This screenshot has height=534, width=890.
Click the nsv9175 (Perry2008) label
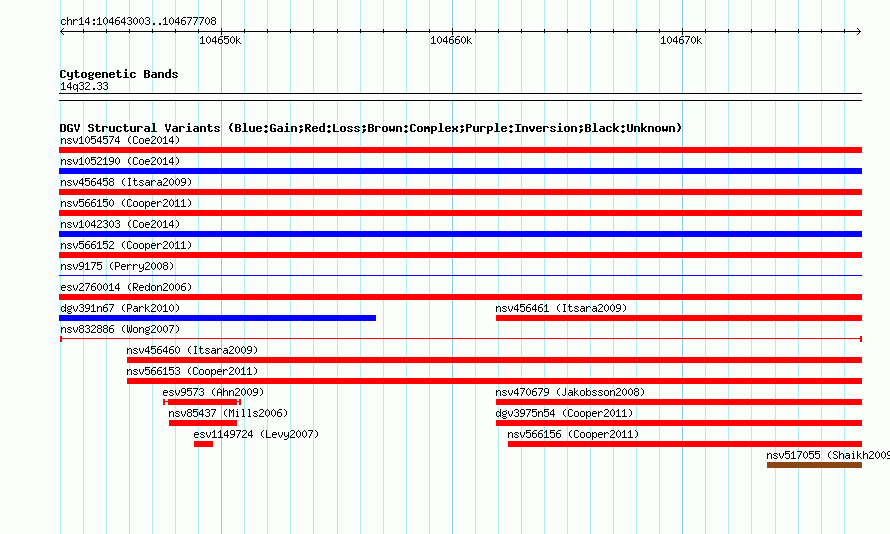(x=117, y=266)
